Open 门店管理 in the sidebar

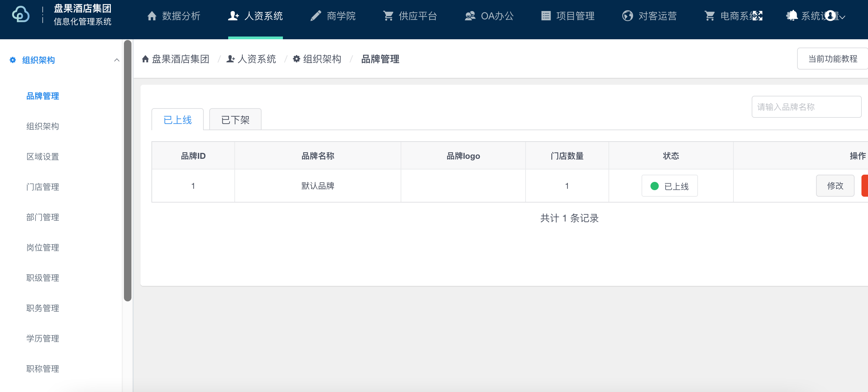(43, 187)
